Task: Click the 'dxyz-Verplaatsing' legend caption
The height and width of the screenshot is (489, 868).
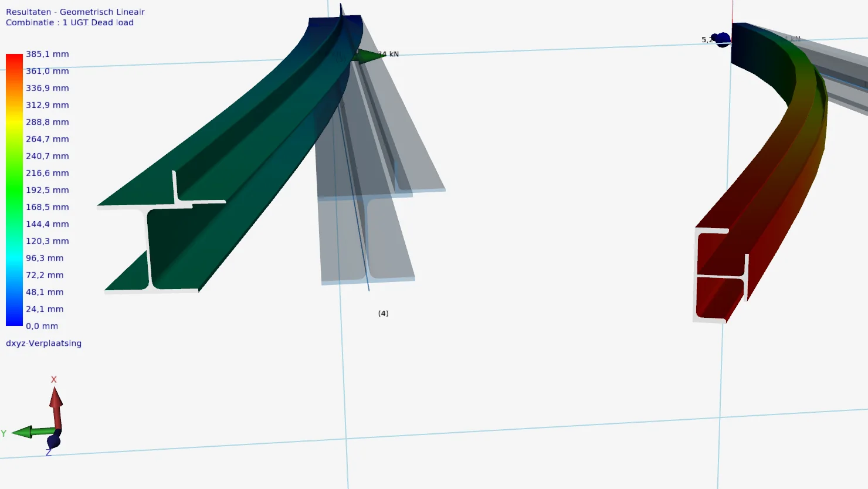Action: (43, 343)
